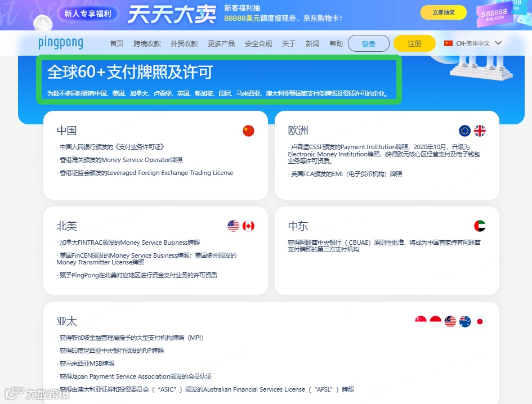Click the Leveraged Foreign Exchange Trading License line

click(145, 173)
